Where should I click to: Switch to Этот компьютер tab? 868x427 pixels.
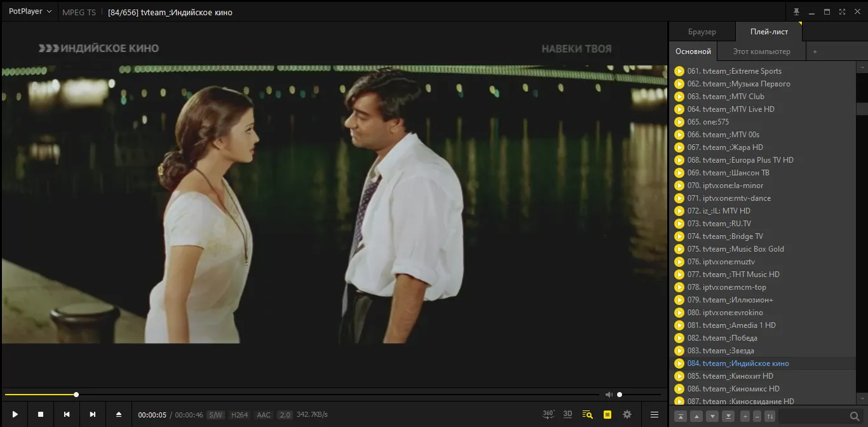pyautogui.click(x=762, y=51)
